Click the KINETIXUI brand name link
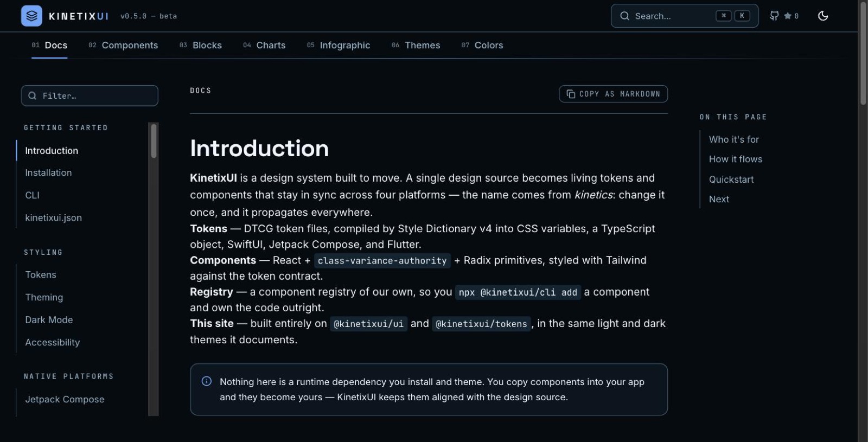The height and width of the screenshot is (442, 868). (x=79, y=16)
